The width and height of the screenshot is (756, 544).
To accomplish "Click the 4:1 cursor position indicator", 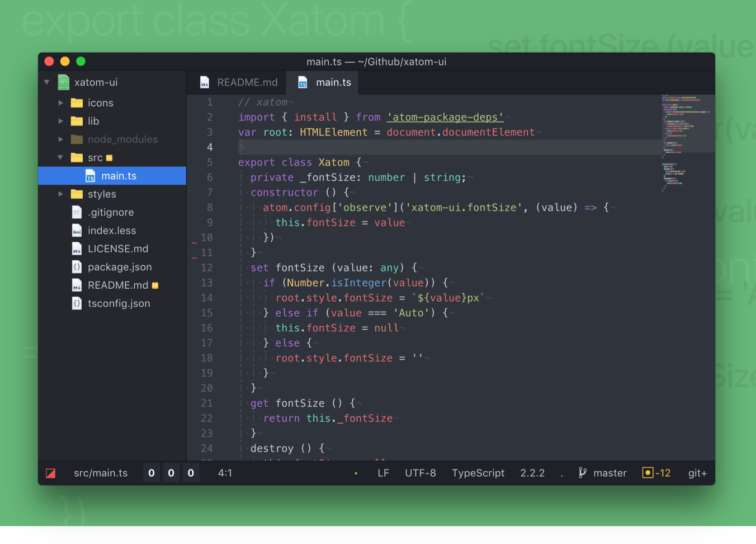I will (x=225, y=473).
